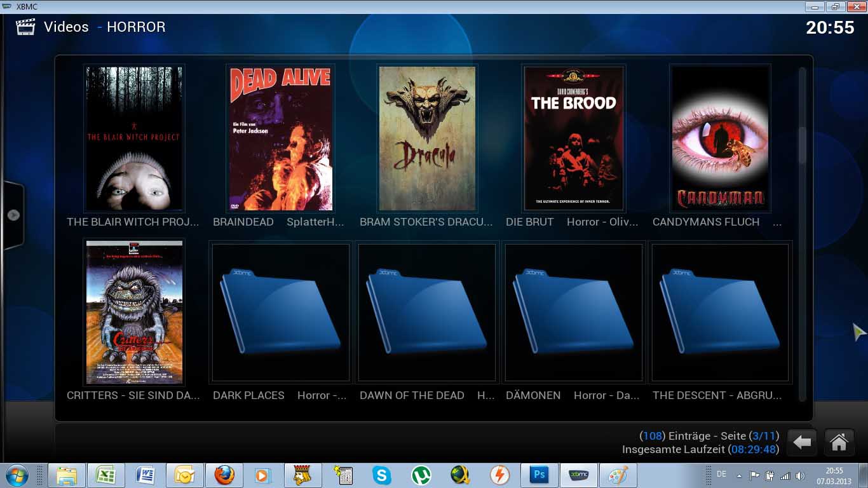Viewport: 868px width, 488px height.
Task: Select the Dead Alive poster
Action: click(x=280, y=138)
